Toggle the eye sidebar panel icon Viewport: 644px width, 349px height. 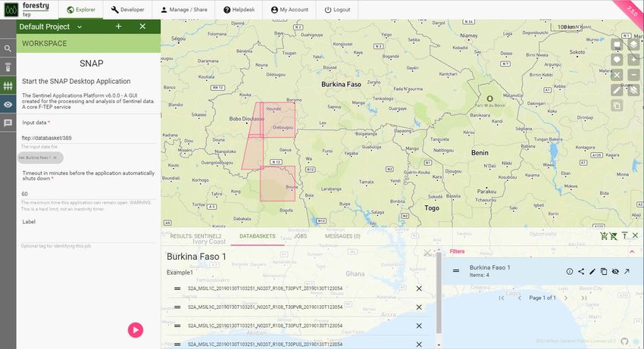click(x=8, y=104)
